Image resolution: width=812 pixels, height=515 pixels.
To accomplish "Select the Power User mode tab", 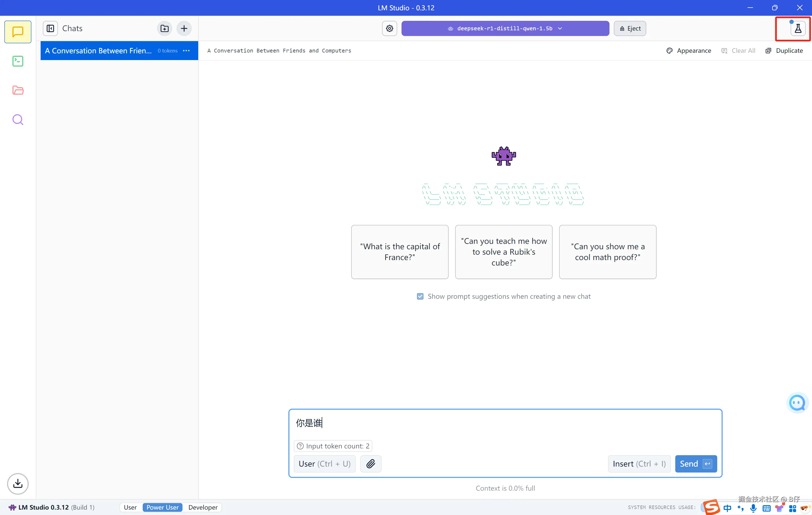I will pos(162,507).
